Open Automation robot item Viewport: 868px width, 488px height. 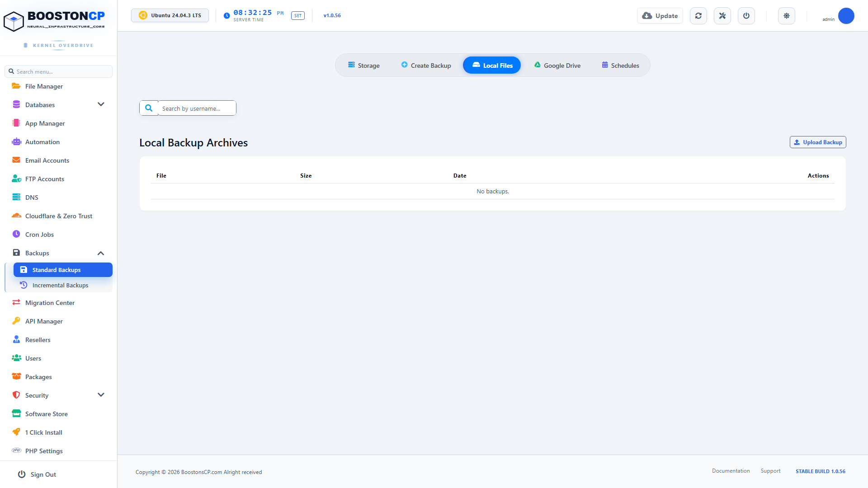[59, 142]
